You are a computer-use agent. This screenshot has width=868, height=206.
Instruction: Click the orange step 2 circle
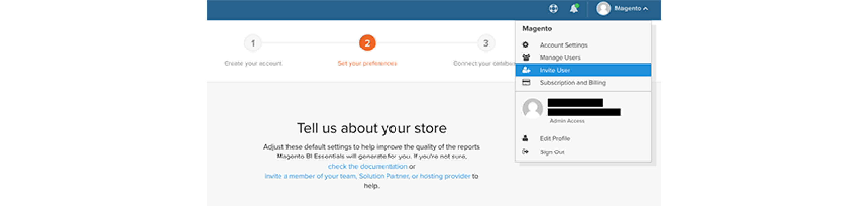(367, 43)
